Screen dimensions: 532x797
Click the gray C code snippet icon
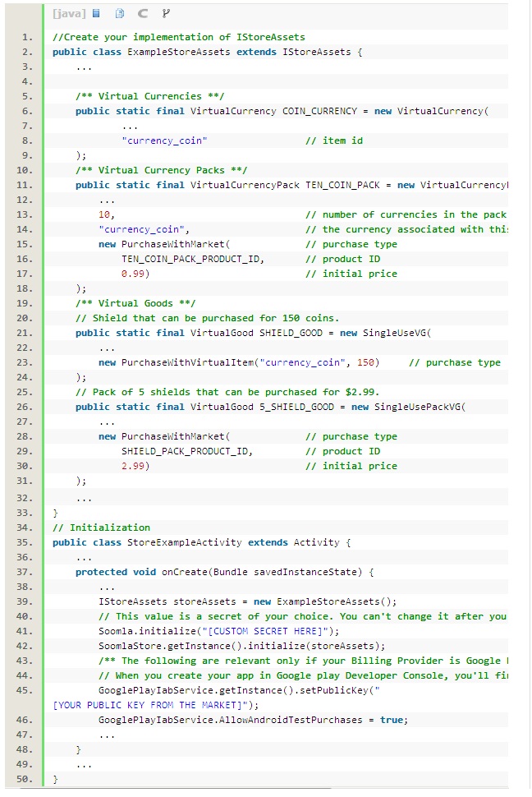143,14
